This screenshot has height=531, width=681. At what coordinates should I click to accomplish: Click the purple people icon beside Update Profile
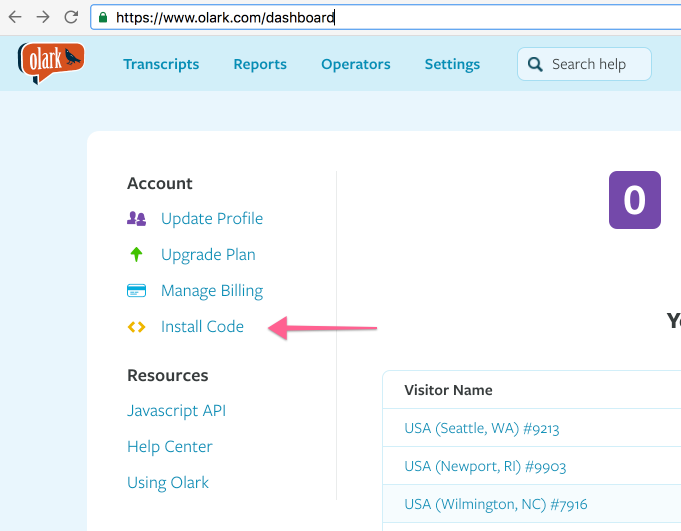pyautogui.click(x=136, y=218)
